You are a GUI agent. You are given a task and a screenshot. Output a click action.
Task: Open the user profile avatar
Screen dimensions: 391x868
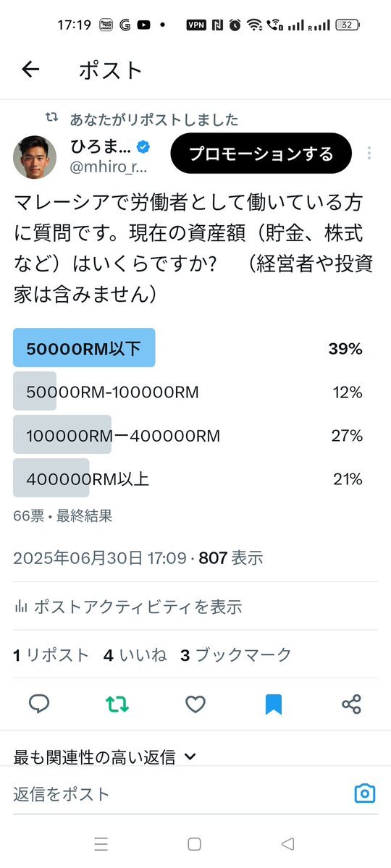click(34, 156)
